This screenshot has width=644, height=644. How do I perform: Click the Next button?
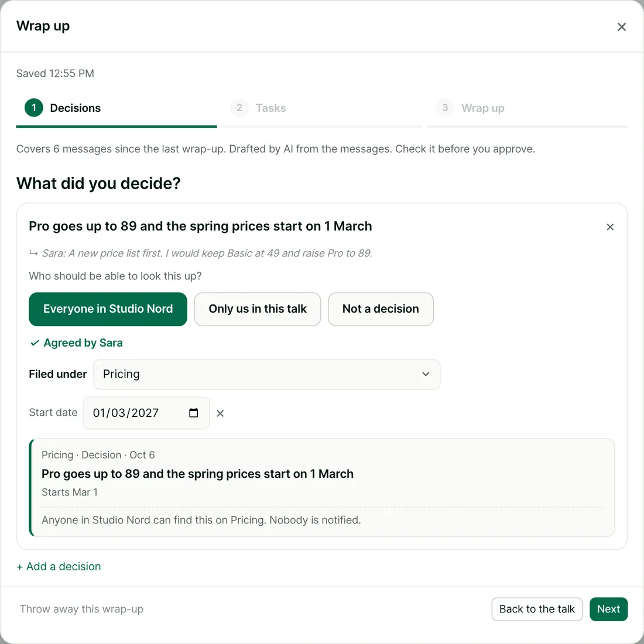click(x=608, y=609)
